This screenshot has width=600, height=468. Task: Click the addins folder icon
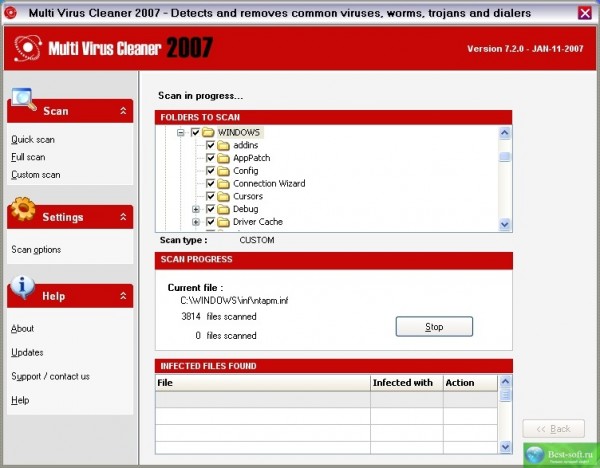pos(223,145)
